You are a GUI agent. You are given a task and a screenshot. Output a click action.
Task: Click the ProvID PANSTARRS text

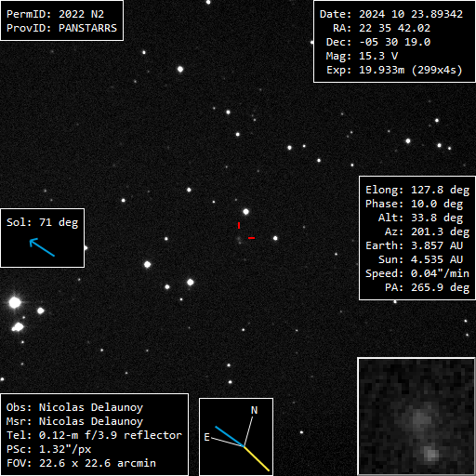(x=61, y=28)
